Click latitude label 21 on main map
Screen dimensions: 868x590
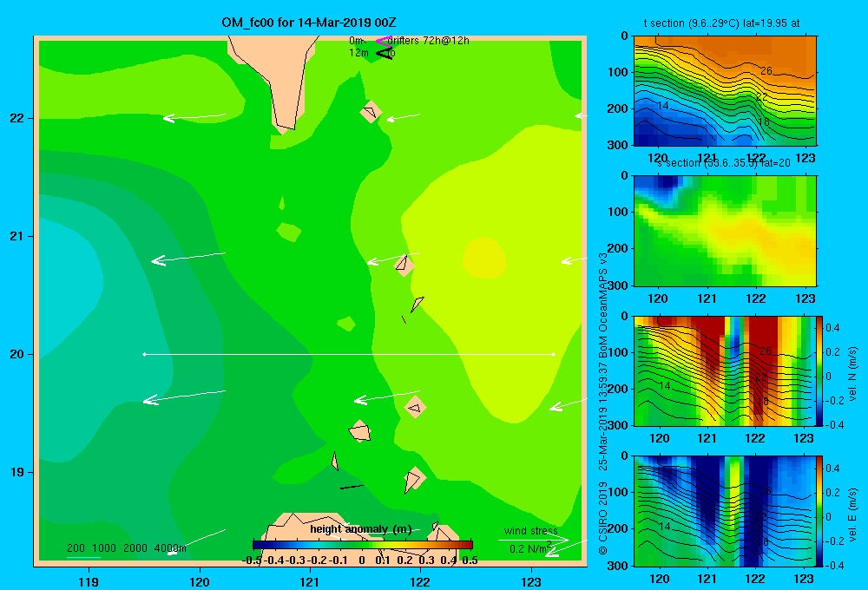[16, 236]
